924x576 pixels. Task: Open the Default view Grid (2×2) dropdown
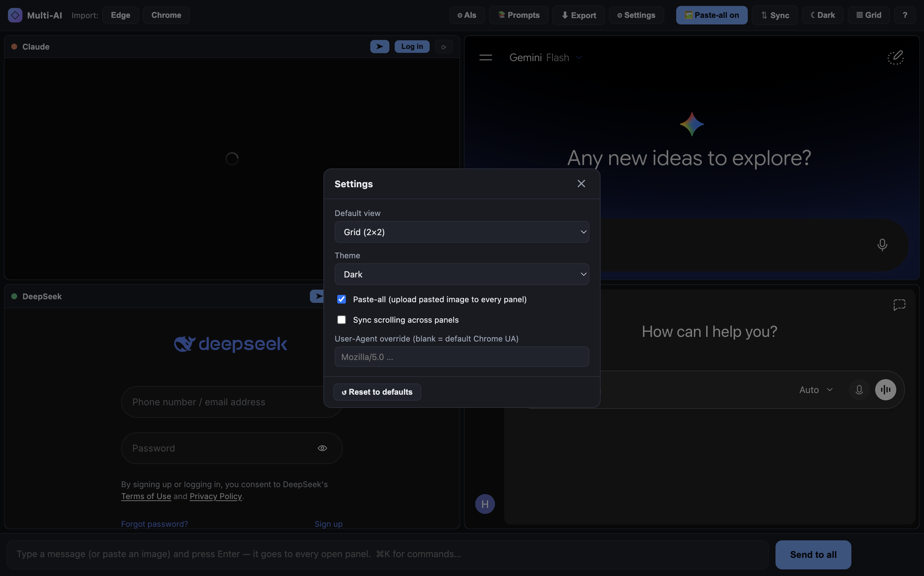[462, 232]
